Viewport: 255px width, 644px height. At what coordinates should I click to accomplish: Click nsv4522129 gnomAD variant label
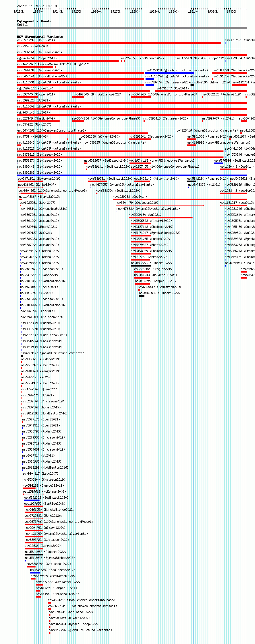176,70
